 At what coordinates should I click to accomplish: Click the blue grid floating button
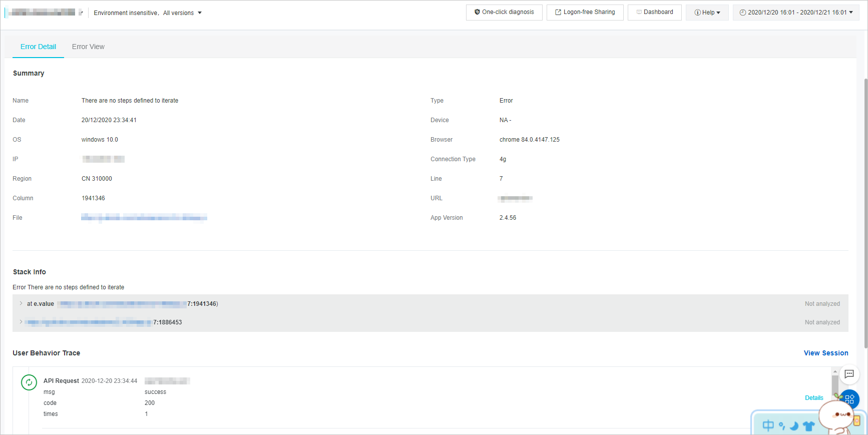[849, 399]
